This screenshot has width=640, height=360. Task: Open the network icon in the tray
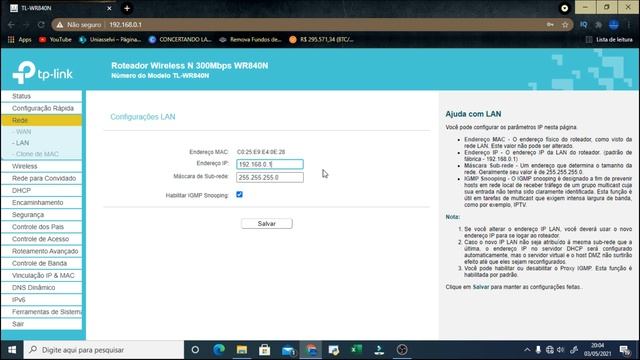pos(550,350)
